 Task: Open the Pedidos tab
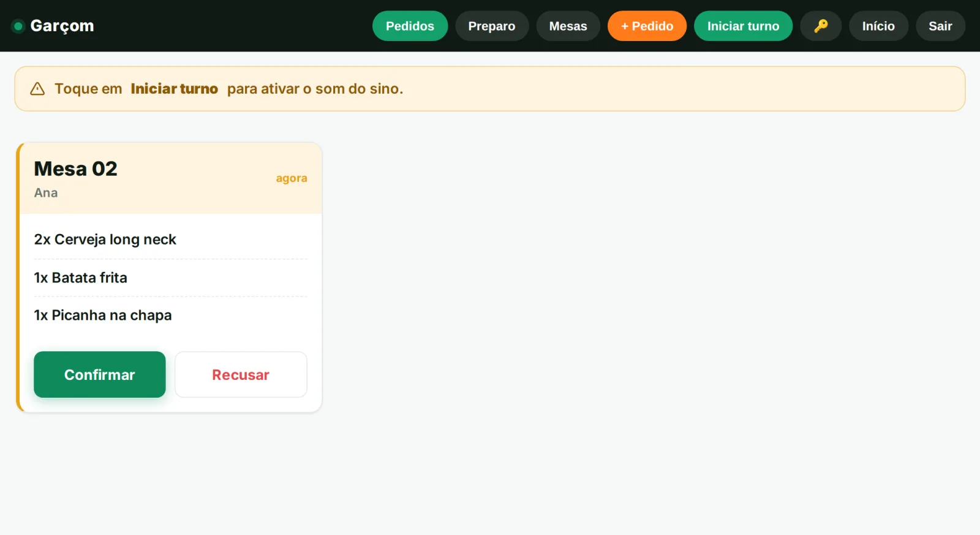[410, 26]
